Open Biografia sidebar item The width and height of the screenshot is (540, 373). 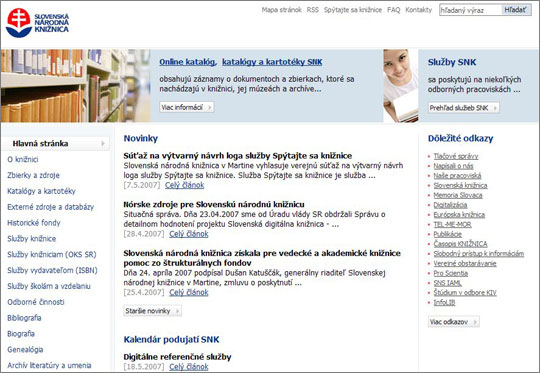click(x=21, y=334)
